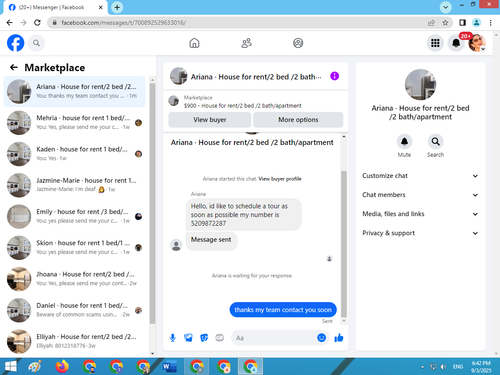Open the Facebook menu grid icon
500x375 pixels.
coord(435,43)
